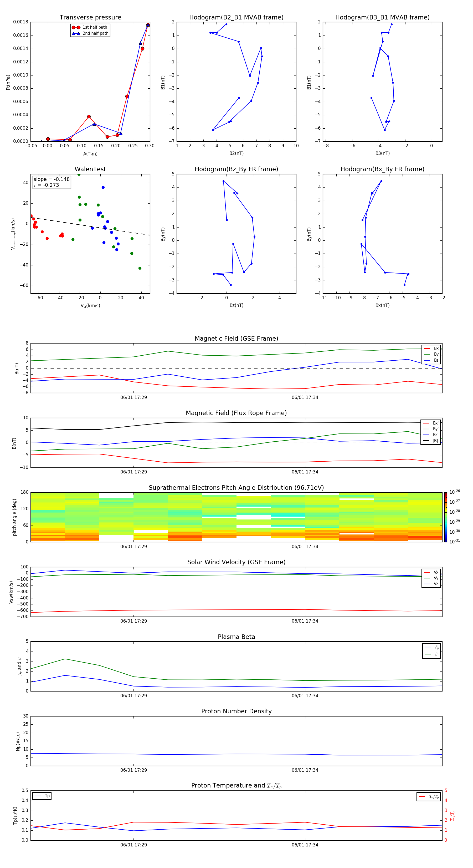
Task: Click the 'Hodogram(B2_B1 MVAB frame)' title
Action: [x=236, y=18]
